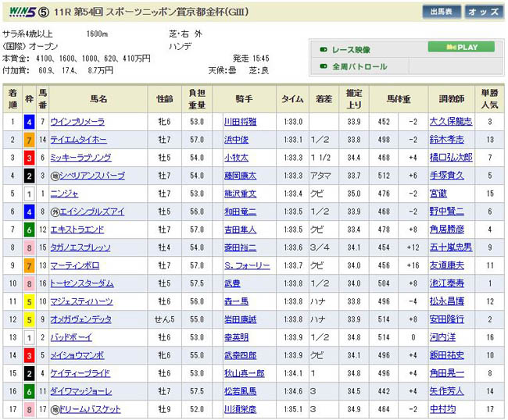
Task: Click the green icon beside レース映像
Action: [x=324, y=48]
